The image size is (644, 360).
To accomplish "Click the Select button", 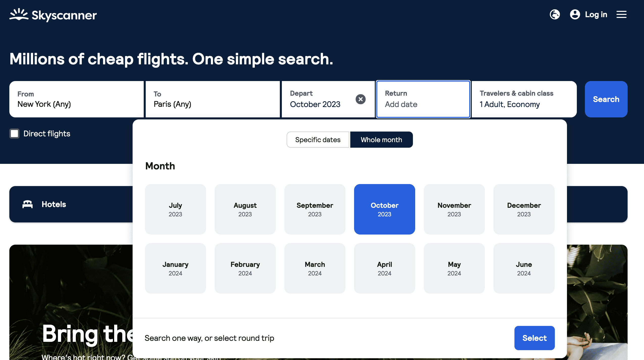I will coord(534,338).
